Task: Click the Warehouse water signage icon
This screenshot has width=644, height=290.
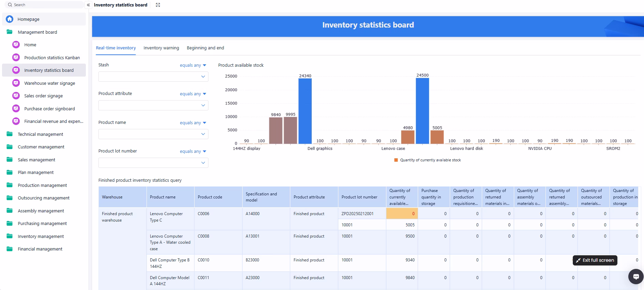Action: click(x=16, y=83)
